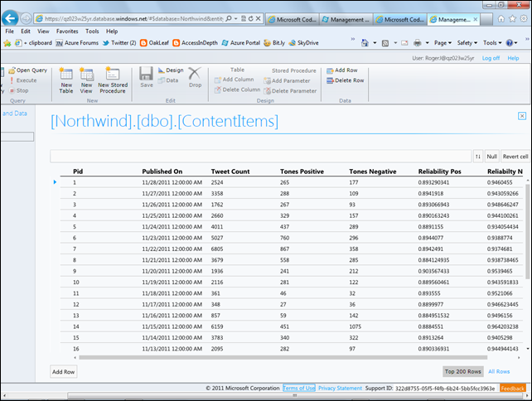Expand the Page dropdown in command bar
Viewport: 532px width, 401px height.
(443, 42)
